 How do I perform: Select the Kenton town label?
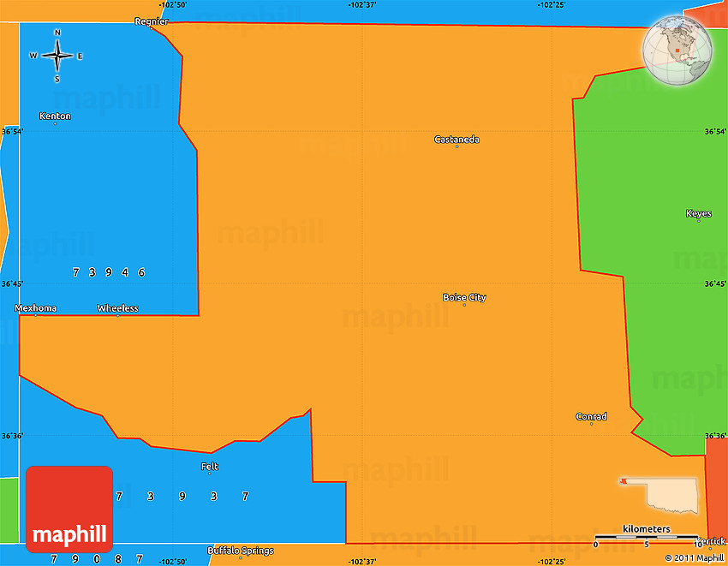coord(55,116)
